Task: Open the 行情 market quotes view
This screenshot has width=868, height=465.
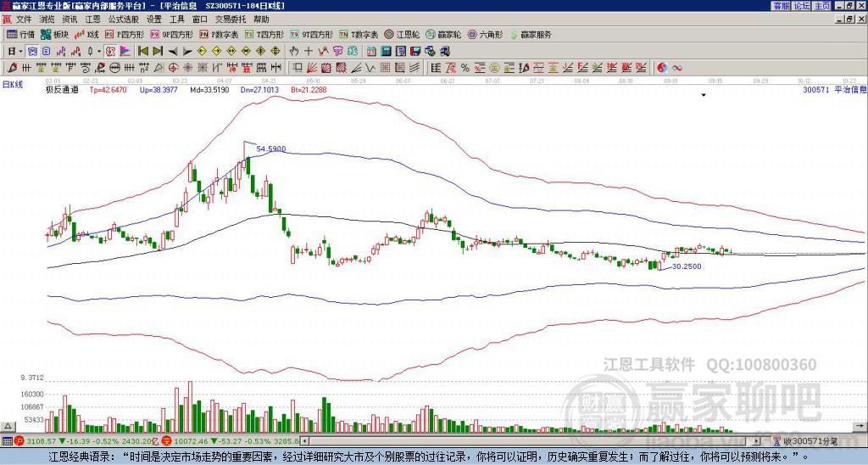Action: click(x=20, y=34)
